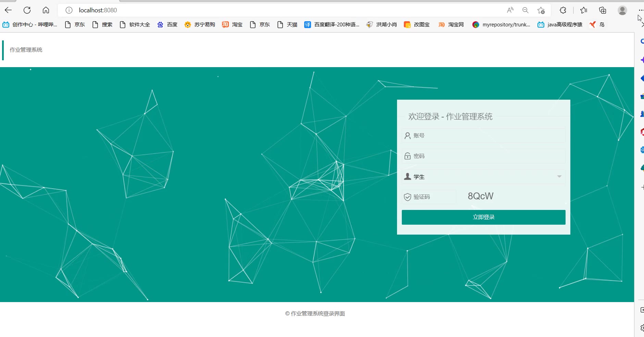
Task: Open the 百度 bookmark
Action: (x=167, y=25)
